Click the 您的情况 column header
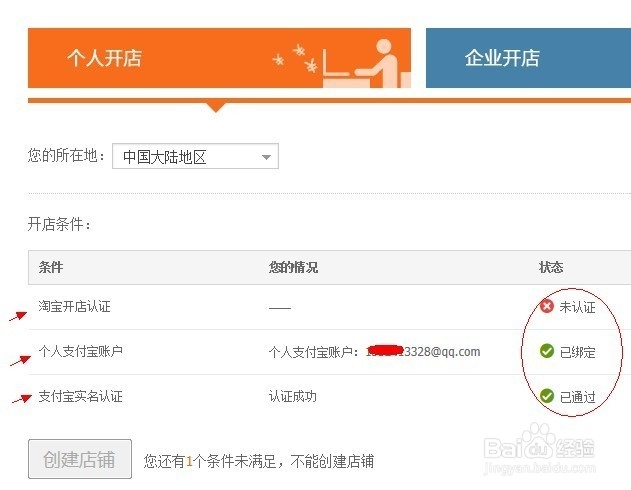631x490 pixels. [x=293, y=267]
